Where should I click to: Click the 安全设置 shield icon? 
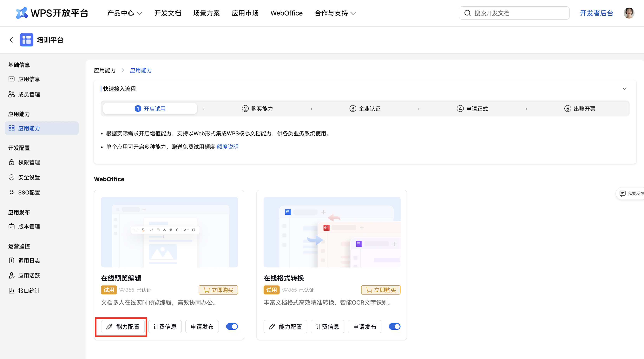point(11,177)
